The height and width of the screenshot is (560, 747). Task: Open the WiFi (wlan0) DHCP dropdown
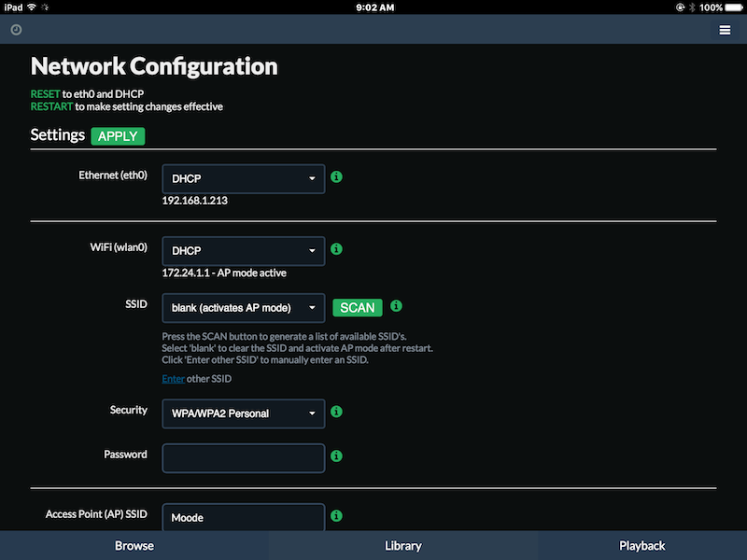244,251
